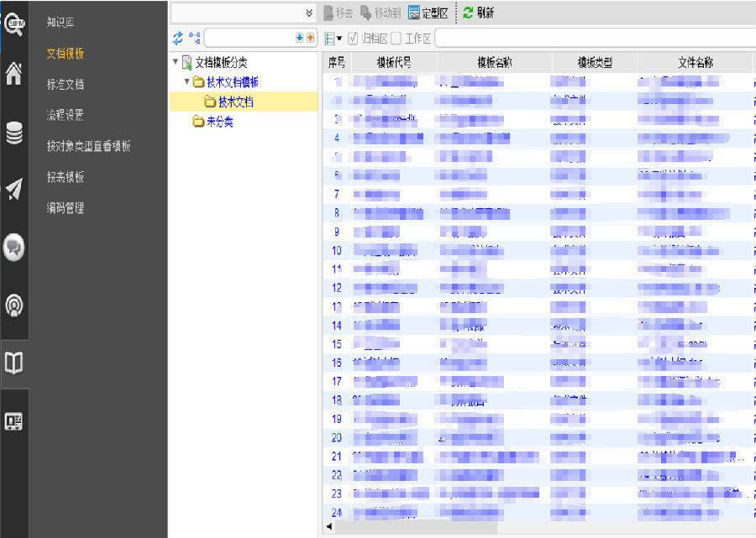Image resolution: width=756 pixels, height=538 pixels.
Task: Open the home icon in left sidebar
Action: pos(14,74)
